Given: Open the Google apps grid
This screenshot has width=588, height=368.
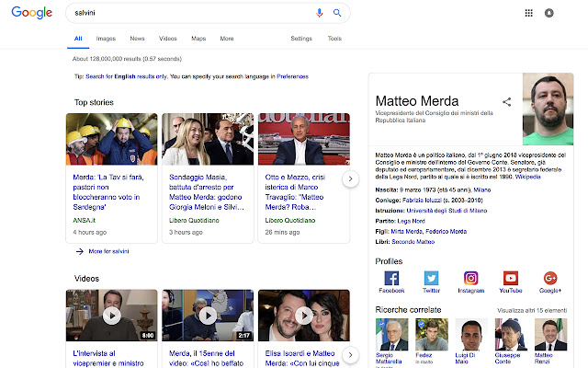Looking at the screenshot, I should tap(529, 13).
